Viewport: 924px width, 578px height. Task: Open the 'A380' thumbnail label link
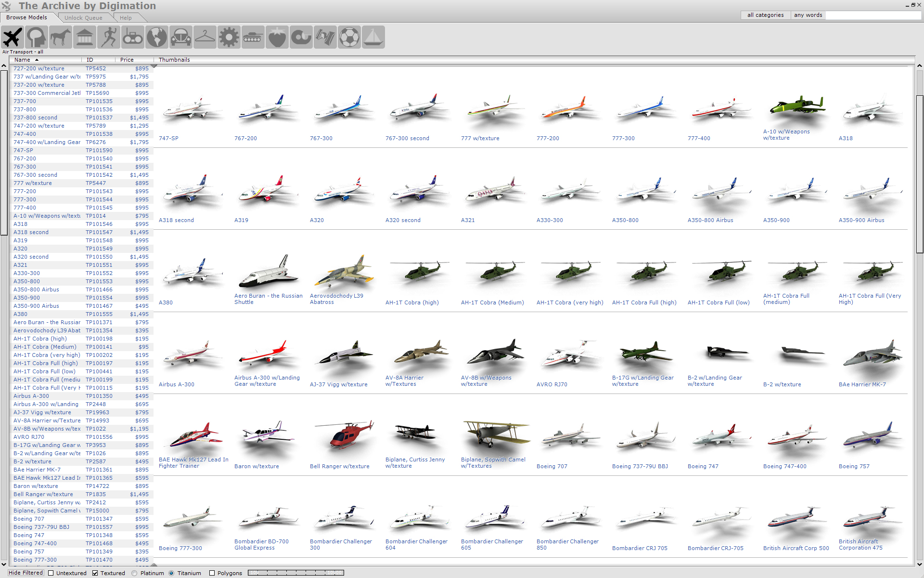[x=166, y=302]
